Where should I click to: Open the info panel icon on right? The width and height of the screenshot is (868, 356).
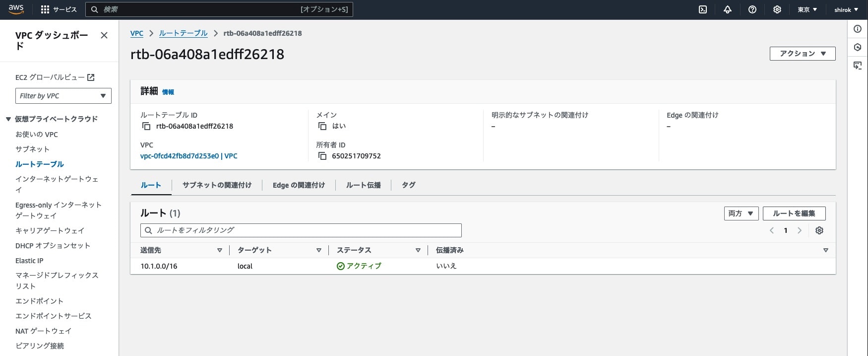[x=858, y=29]
